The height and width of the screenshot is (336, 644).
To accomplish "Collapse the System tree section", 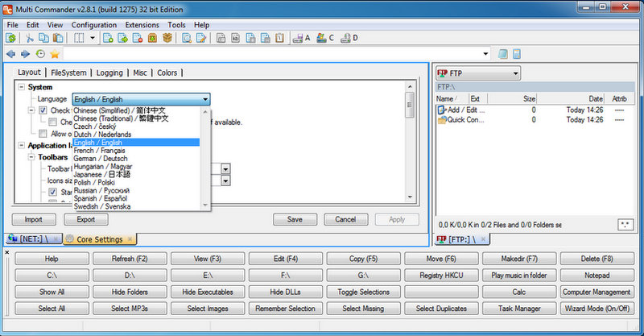I will [x=22, y=87].
